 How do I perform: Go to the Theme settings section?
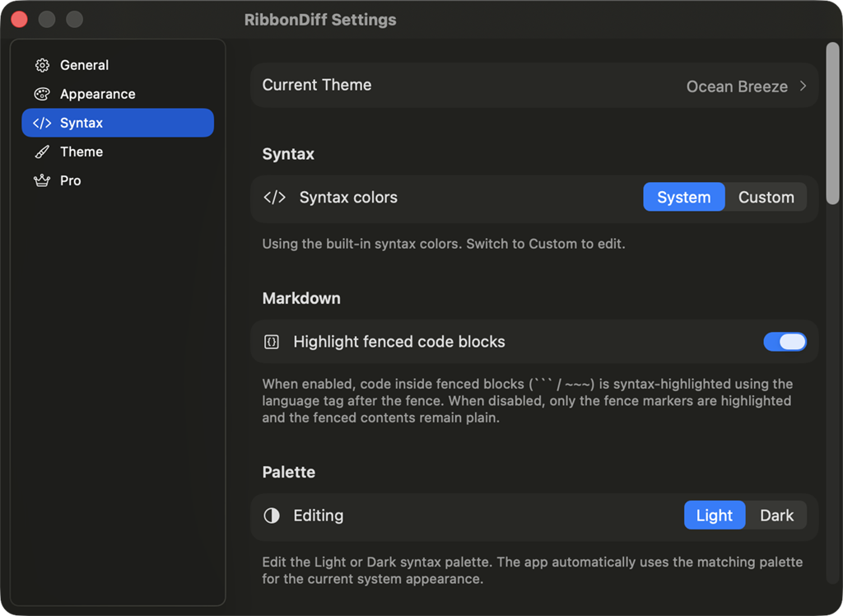[81, 152]
